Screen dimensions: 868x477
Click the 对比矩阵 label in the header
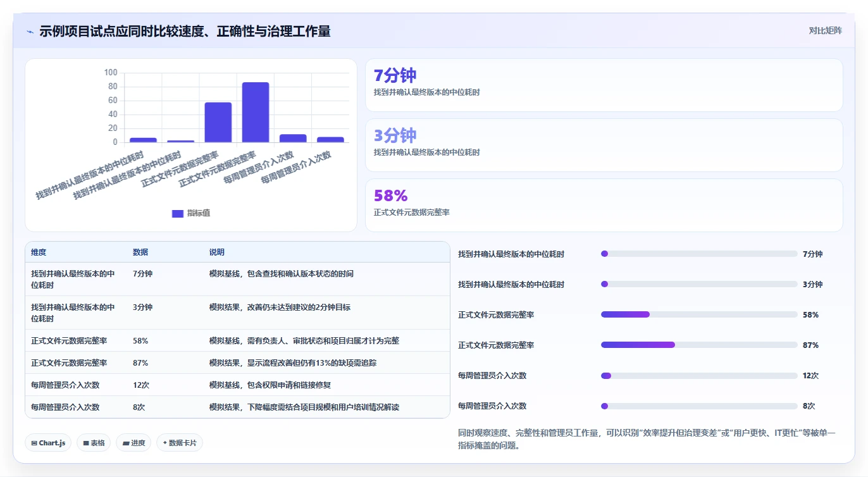tap(826, 30)
